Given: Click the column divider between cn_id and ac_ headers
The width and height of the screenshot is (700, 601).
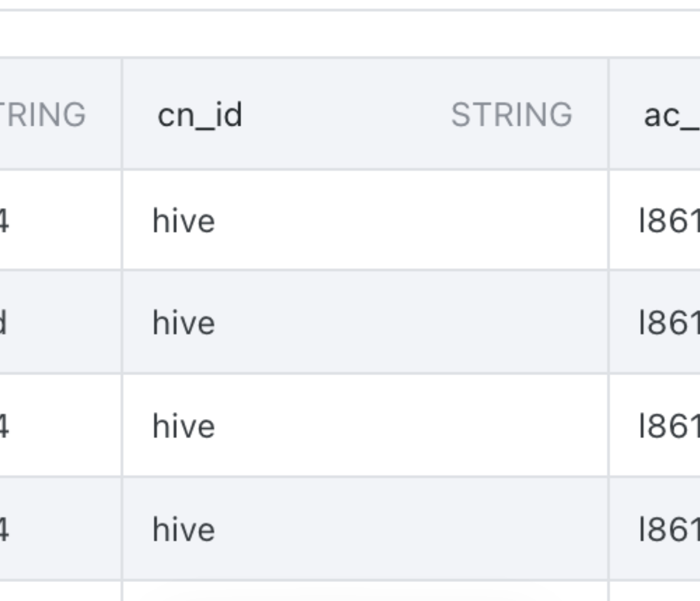Looking at the screenshot, I should [608, 115].
